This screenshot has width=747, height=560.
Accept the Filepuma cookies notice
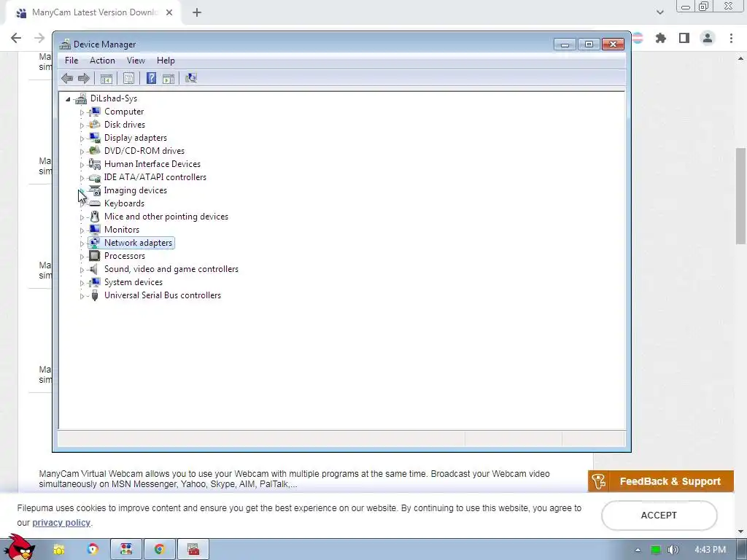(x=659, y=516)
